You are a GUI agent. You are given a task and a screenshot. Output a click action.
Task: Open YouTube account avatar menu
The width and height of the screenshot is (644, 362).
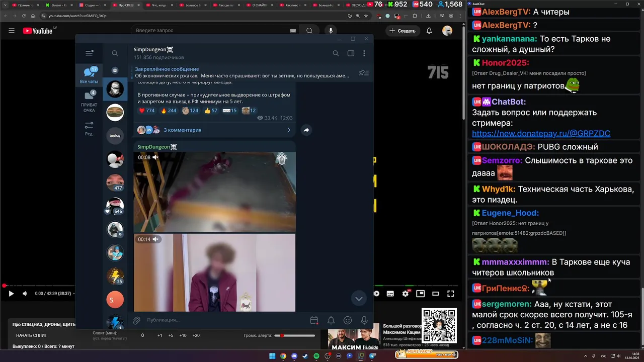tap(447, 31)
